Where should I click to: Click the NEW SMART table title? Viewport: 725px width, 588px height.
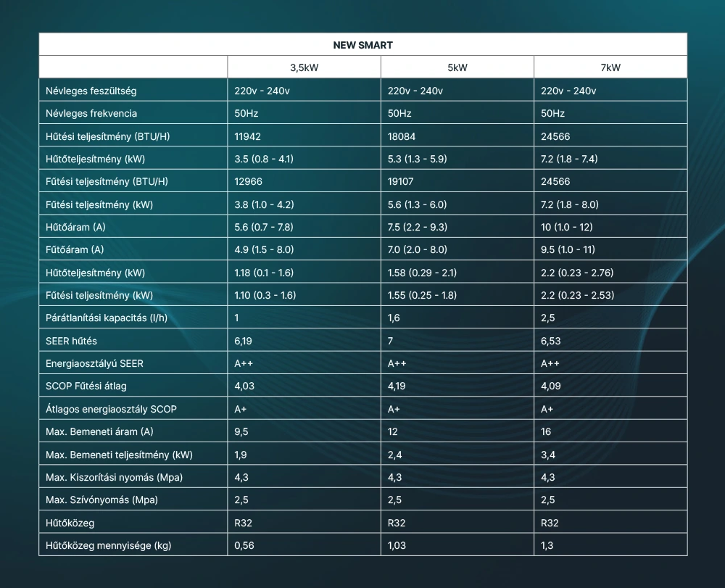tap(362, 45)
